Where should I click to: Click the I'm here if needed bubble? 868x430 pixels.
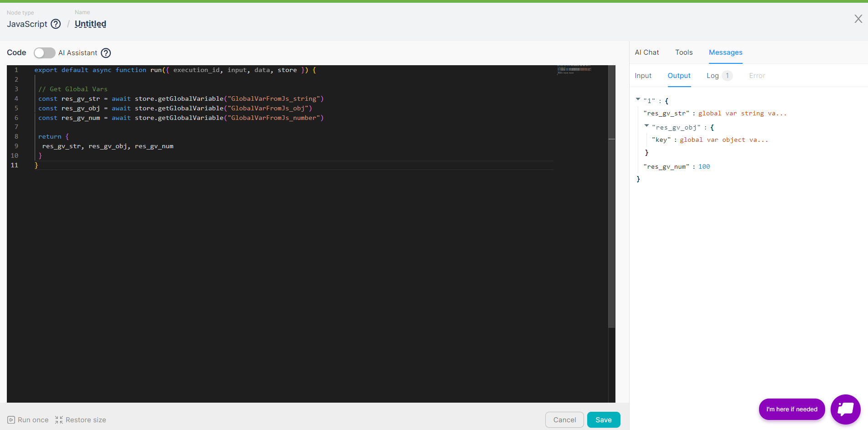[791, 409]
